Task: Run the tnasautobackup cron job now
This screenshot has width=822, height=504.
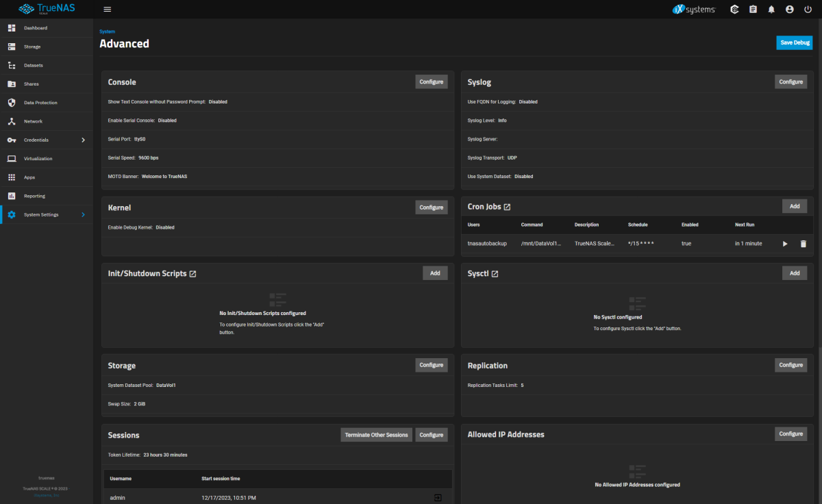Action: point(785,244)
